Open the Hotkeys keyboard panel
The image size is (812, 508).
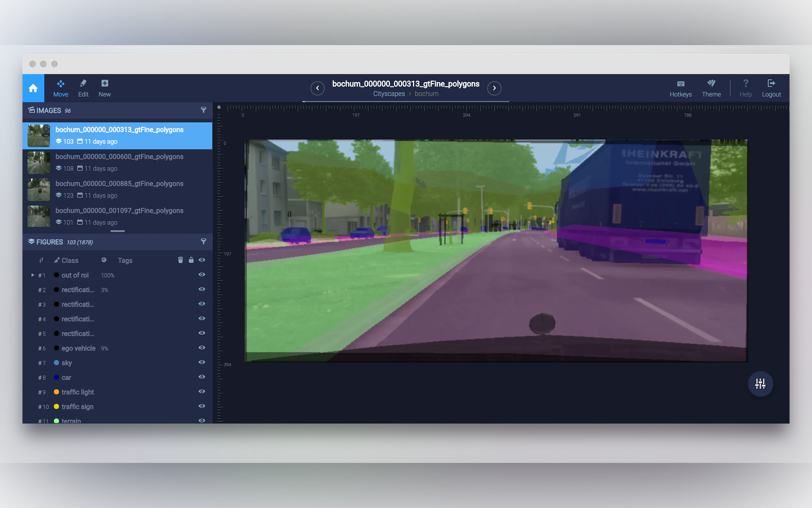(680, 88)
